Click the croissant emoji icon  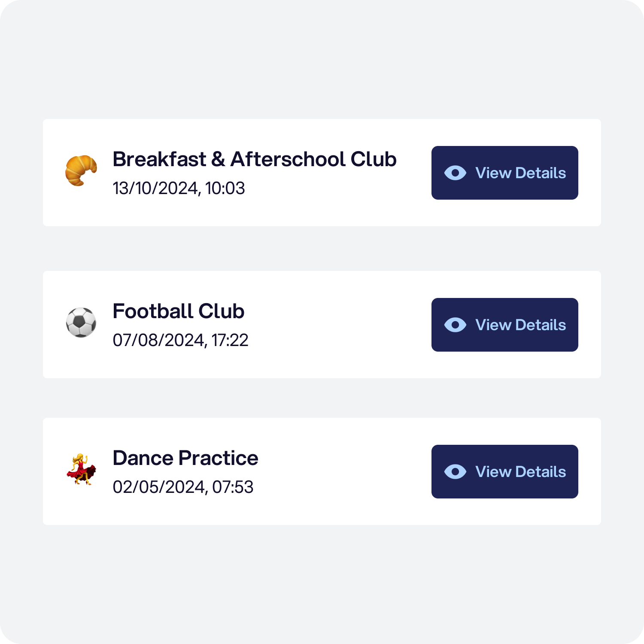pyautogui.click(x=81, y=170)
